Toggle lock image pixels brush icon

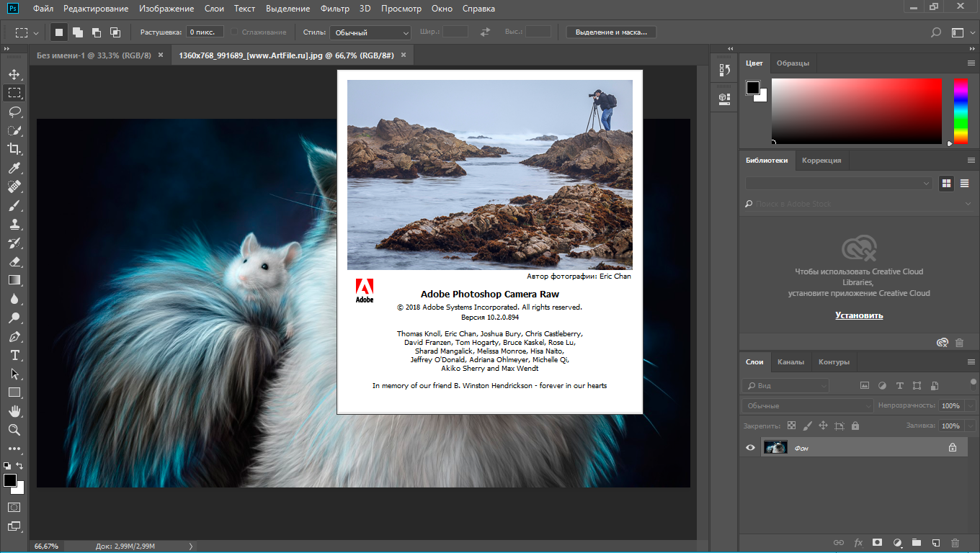click(807, 426)
